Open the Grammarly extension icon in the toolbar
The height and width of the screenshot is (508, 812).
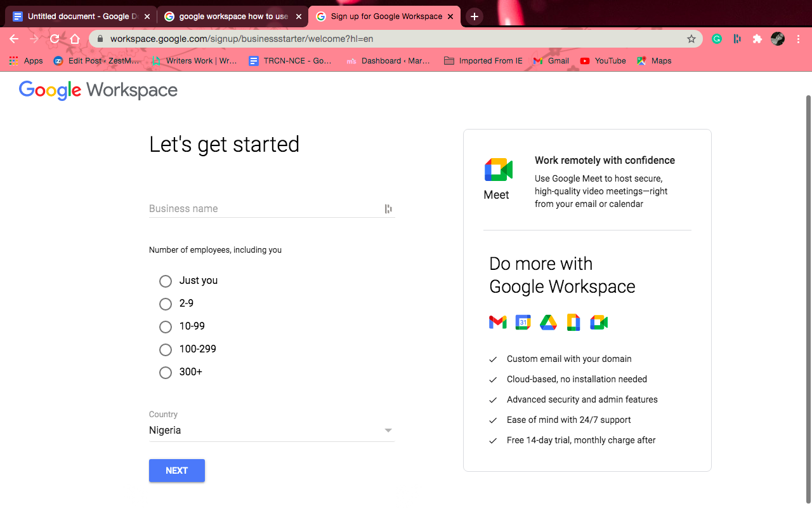tap(716, 39)
